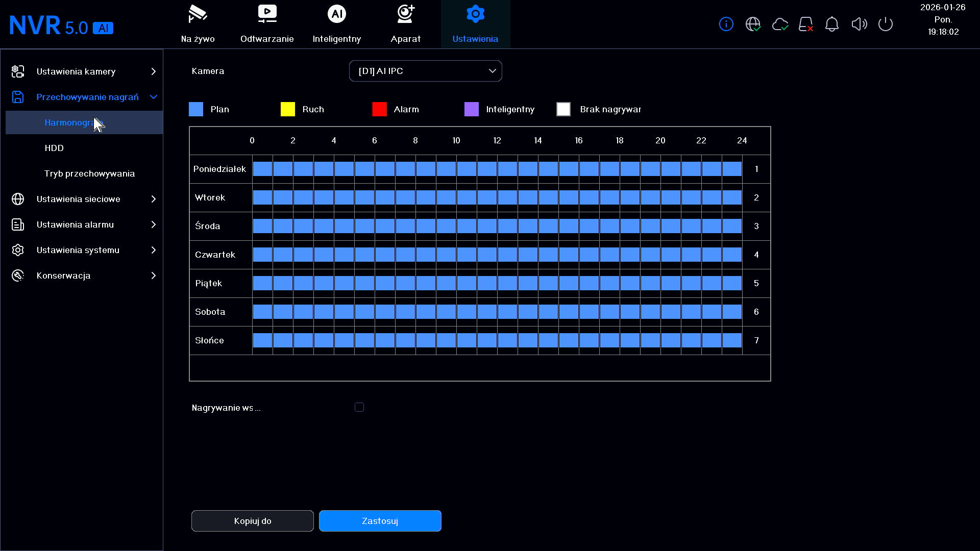Click the Ustawienia kamery sidebar icon
Image resolution: width=980 pixels, height=551 pixels.
18,71
